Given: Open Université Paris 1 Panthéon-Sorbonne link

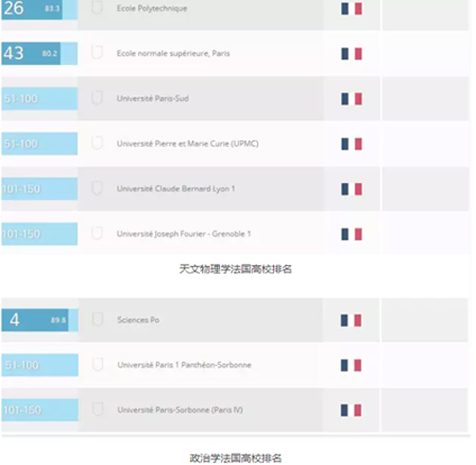Looking at the screenshot, I should (x=185, y=365).
